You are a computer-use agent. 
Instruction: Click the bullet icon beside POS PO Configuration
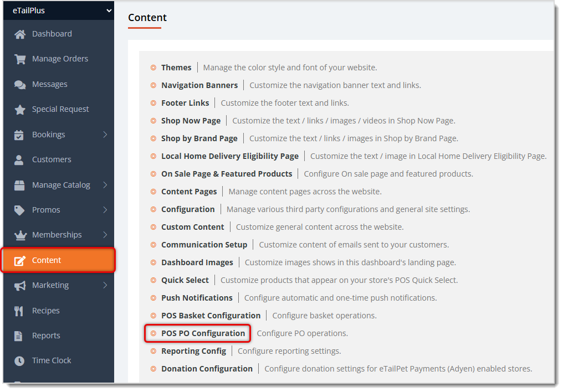tap(153, 333)
